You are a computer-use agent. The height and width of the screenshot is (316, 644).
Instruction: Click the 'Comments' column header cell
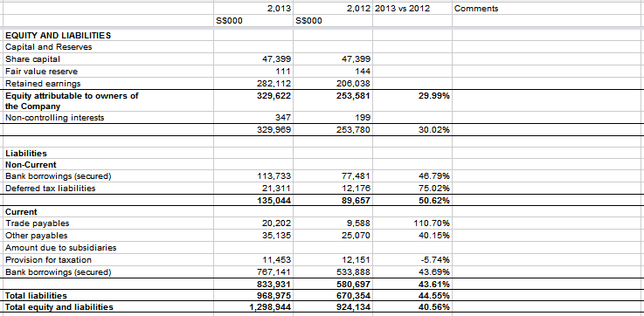(x=548, y=9)
